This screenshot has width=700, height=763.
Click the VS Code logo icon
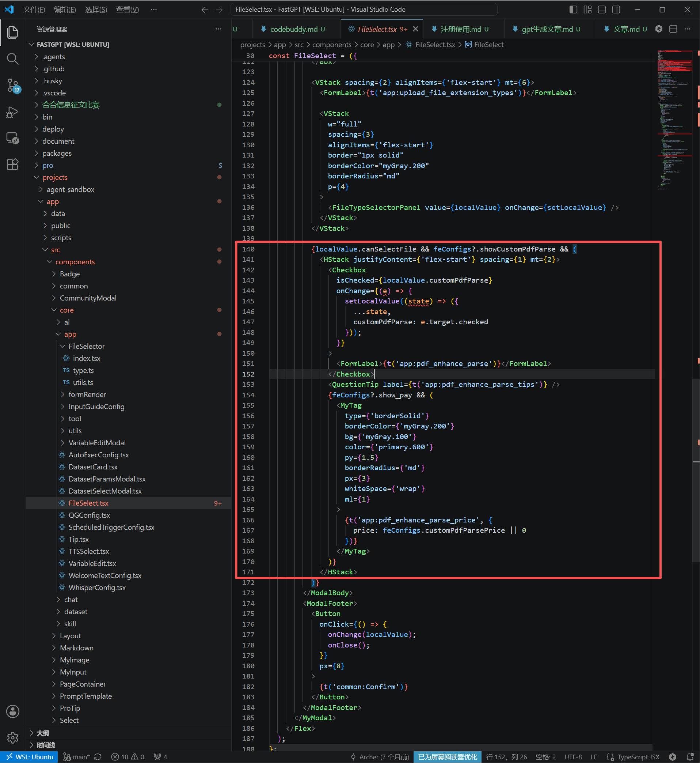click(9, 10)
